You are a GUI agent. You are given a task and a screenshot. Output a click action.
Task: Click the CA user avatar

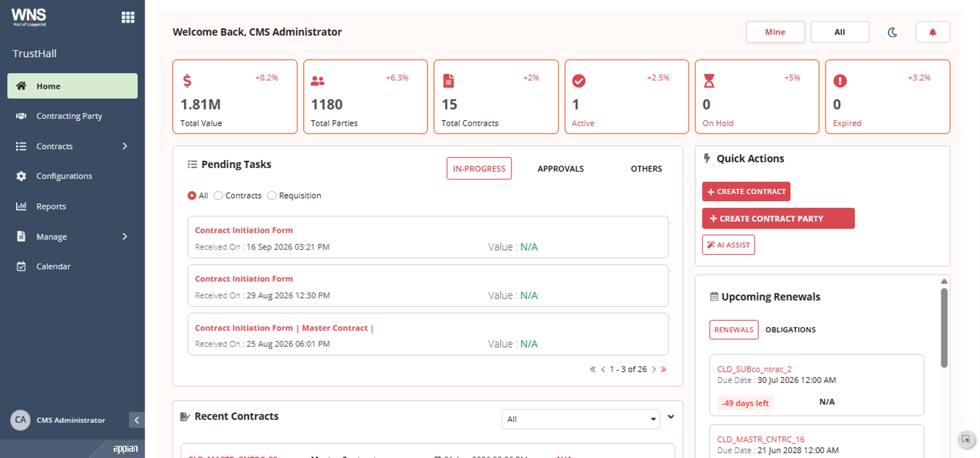[x=20, y=420]
